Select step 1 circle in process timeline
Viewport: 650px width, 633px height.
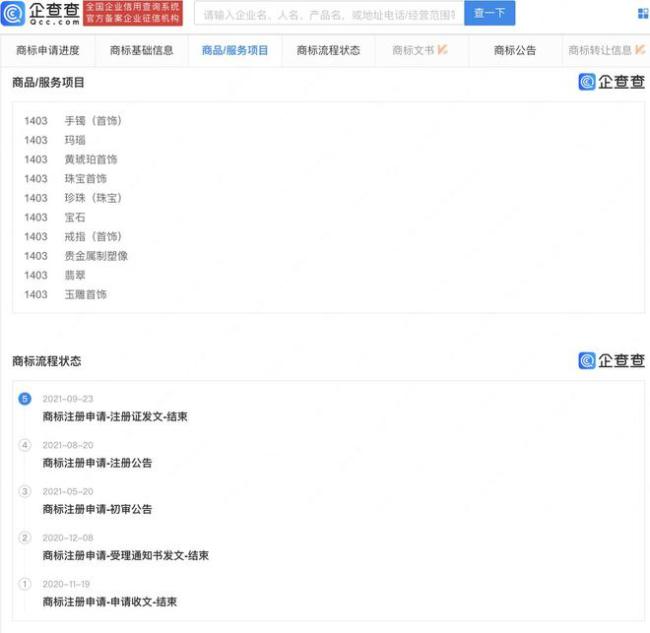click(x=25, y=583)
